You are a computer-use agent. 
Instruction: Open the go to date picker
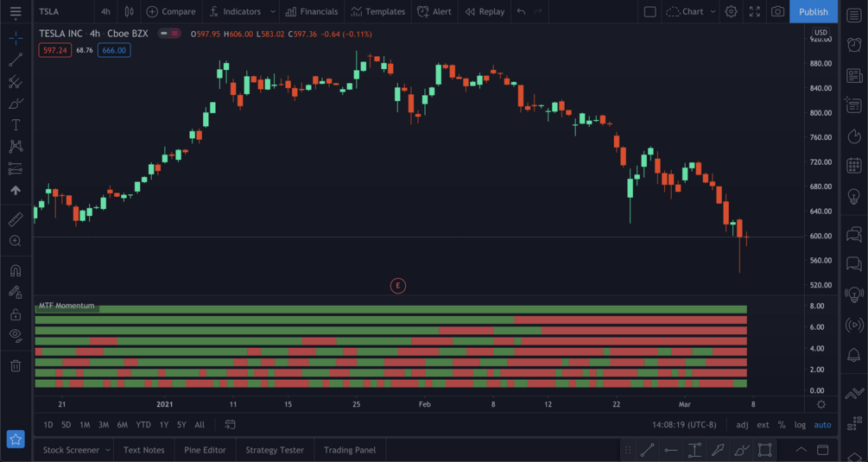point(230,425)
